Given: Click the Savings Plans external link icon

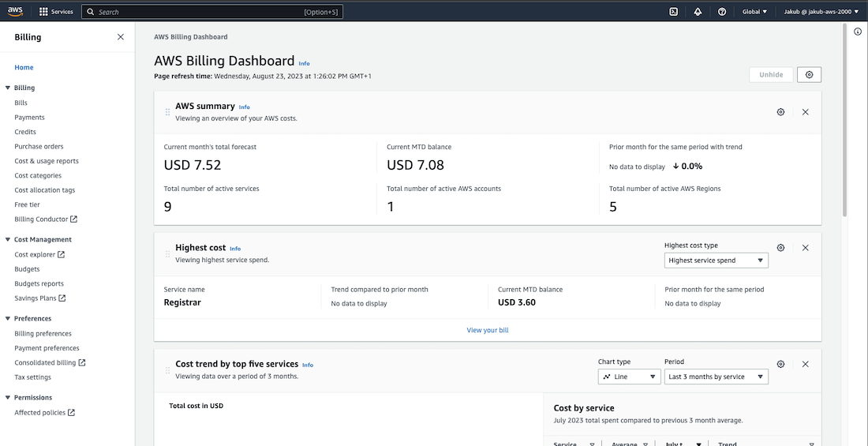Looking at the screenshot, I should [x=62, y=298].
